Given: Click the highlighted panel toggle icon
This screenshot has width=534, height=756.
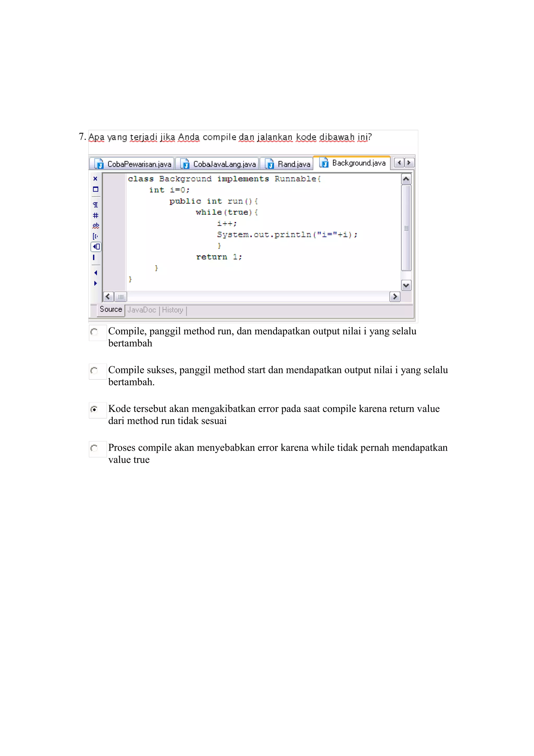Looking at the screenshot, I should (x=96, y=247).
